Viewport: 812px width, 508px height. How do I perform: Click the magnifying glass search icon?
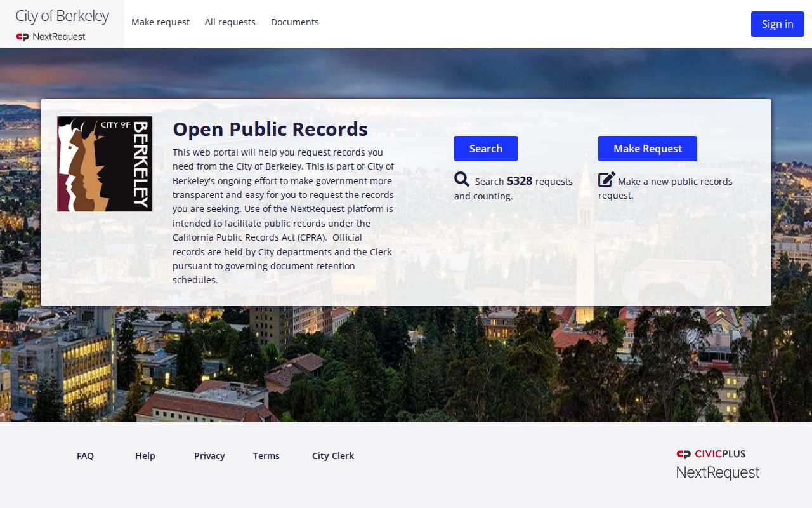[x=462, y=180]
